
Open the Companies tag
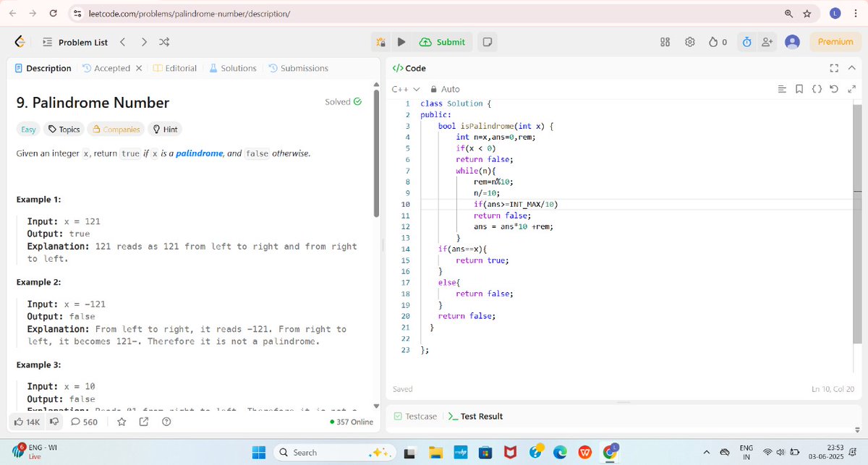point(116,129)
